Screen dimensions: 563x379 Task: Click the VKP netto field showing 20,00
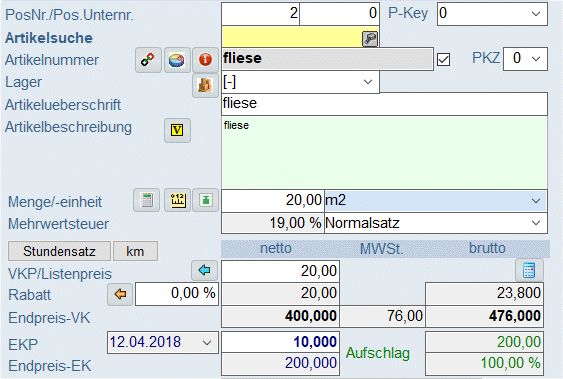(x=280, y=271)
